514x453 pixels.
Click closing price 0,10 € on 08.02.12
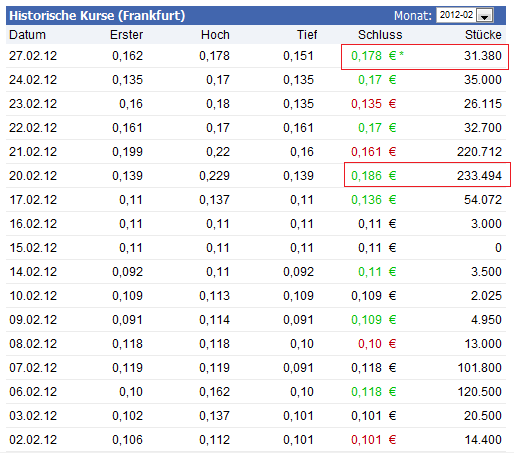(x=377, y=344)
